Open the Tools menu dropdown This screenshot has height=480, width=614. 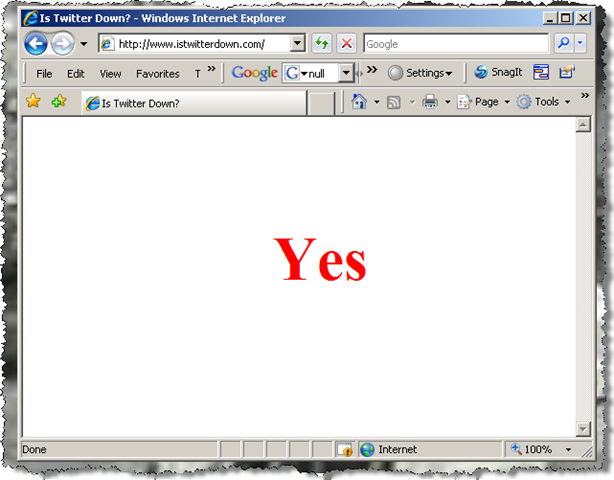tap(544, 102)
